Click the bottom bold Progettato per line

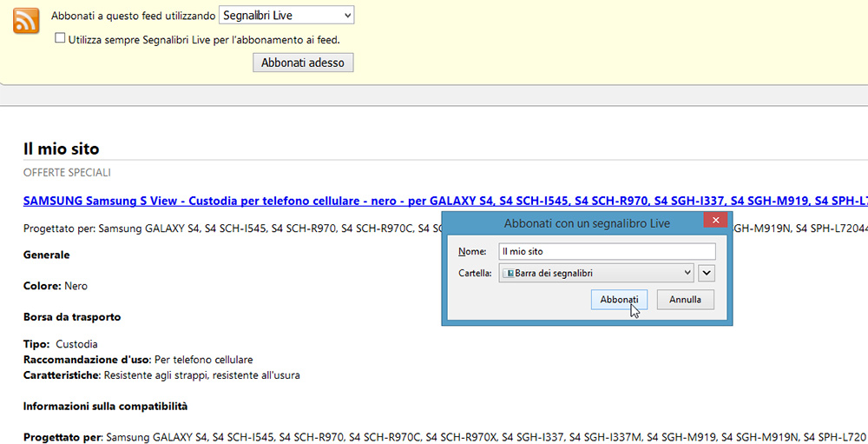(x=445, y=437)
